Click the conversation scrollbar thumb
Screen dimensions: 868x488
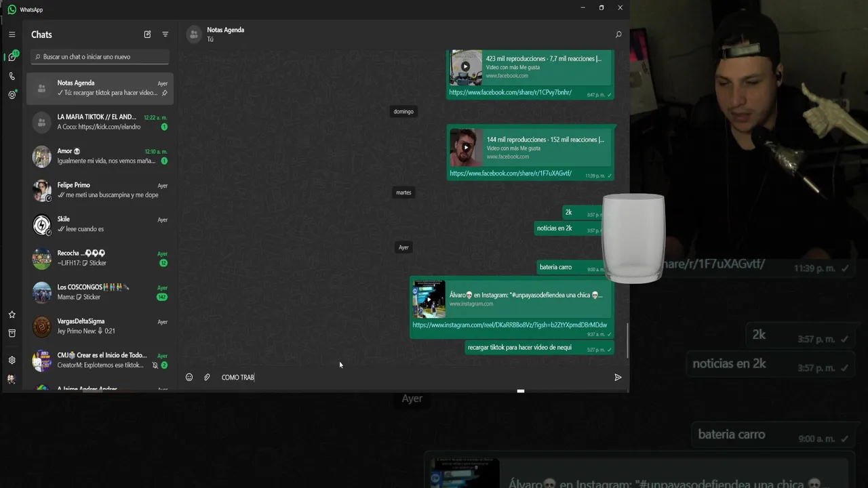tap(627, 341)
